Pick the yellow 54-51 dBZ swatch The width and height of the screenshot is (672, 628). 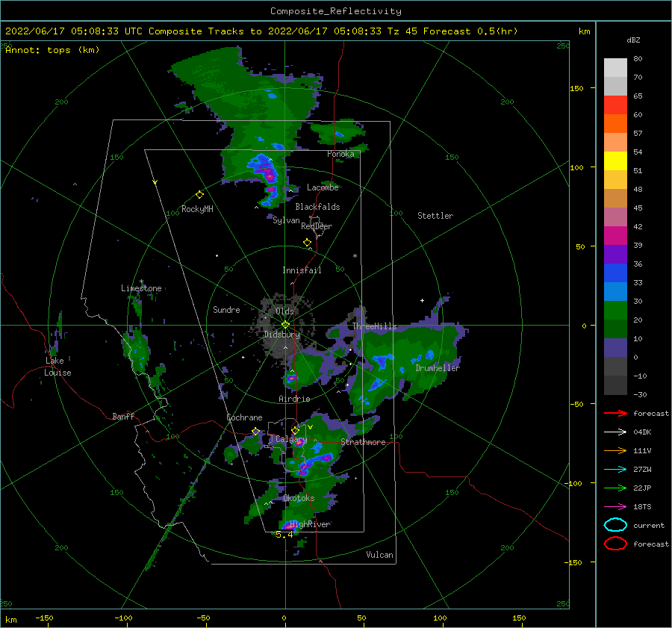click(615, 161)
